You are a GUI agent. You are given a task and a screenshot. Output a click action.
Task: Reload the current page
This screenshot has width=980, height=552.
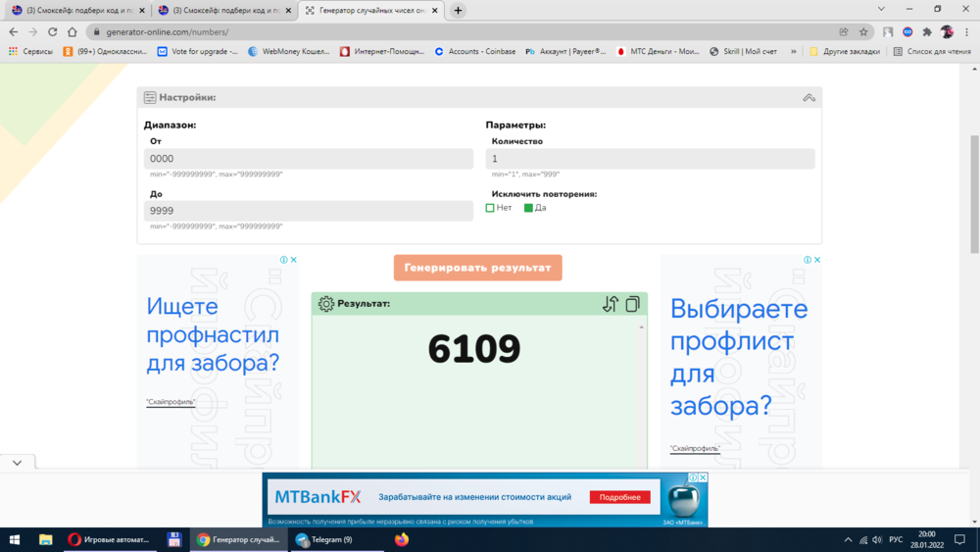[53, 32]
